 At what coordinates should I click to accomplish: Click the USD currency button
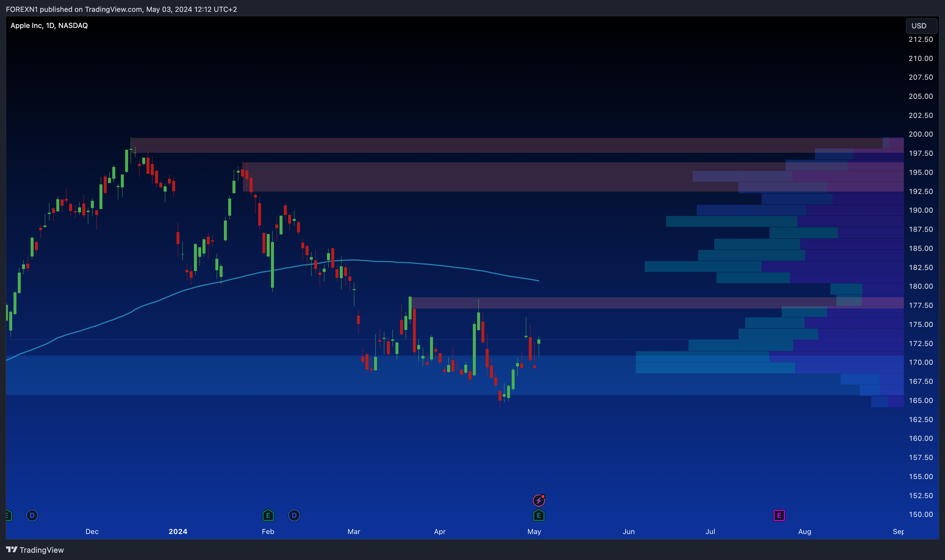point(921,26)
